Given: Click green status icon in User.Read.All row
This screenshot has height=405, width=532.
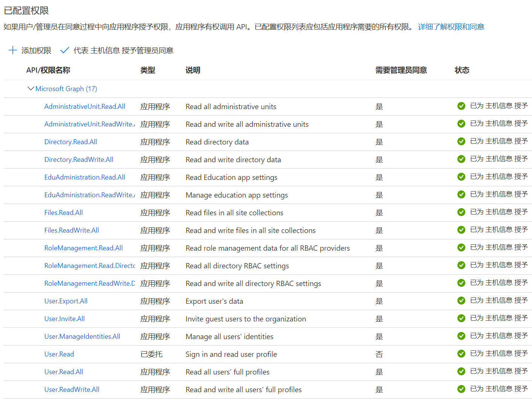Looking at the screenshot, I should (461, 372).
